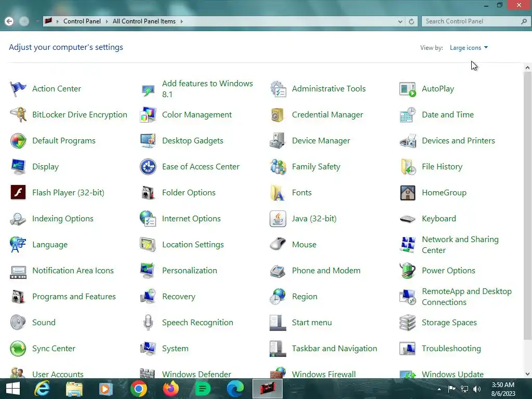Expand the address bar history dropdown arrow
The height and width of the screenshot is (399, 532).
click(x=401, y=21)
